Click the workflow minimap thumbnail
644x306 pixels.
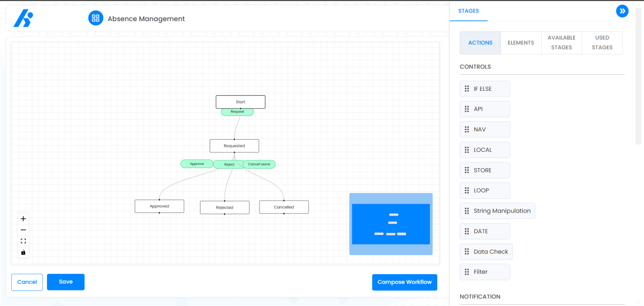(x=391, y=224)
